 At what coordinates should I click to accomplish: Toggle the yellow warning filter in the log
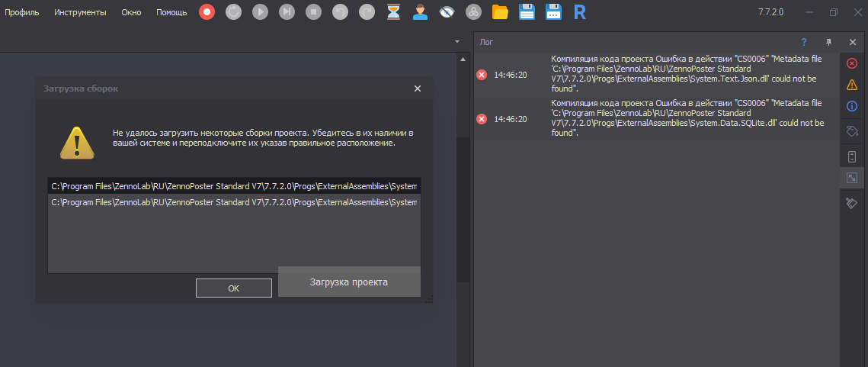(852, 84)
